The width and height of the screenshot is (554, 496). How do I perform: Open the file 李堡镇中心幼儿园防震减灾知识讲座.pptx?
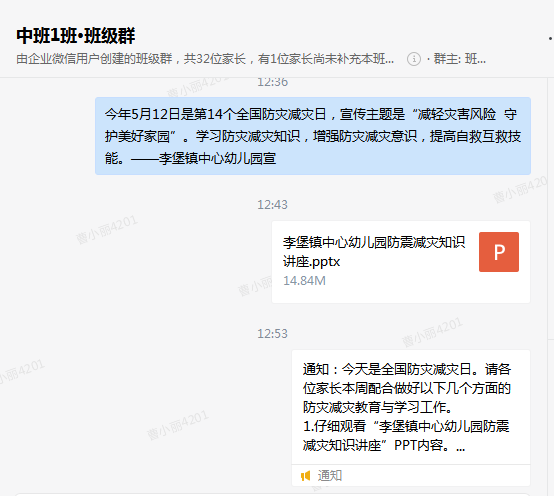click(374, 252)
